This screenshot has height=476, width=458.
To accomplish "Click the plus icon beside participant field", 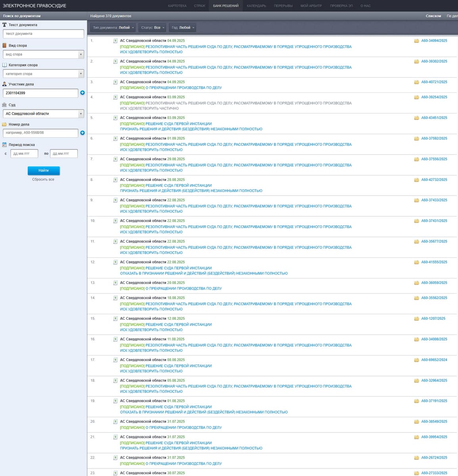I will click(x=82, y=93).
